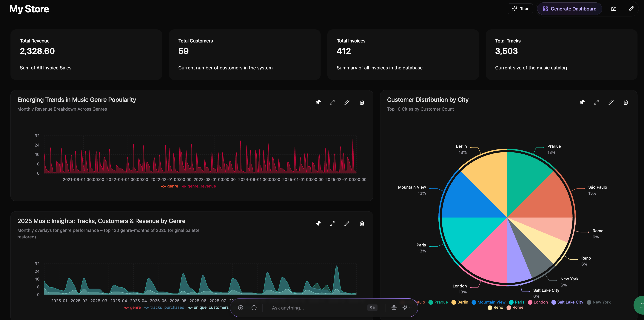Take a dashboard snapshot with the camera icon

[614, 9]
